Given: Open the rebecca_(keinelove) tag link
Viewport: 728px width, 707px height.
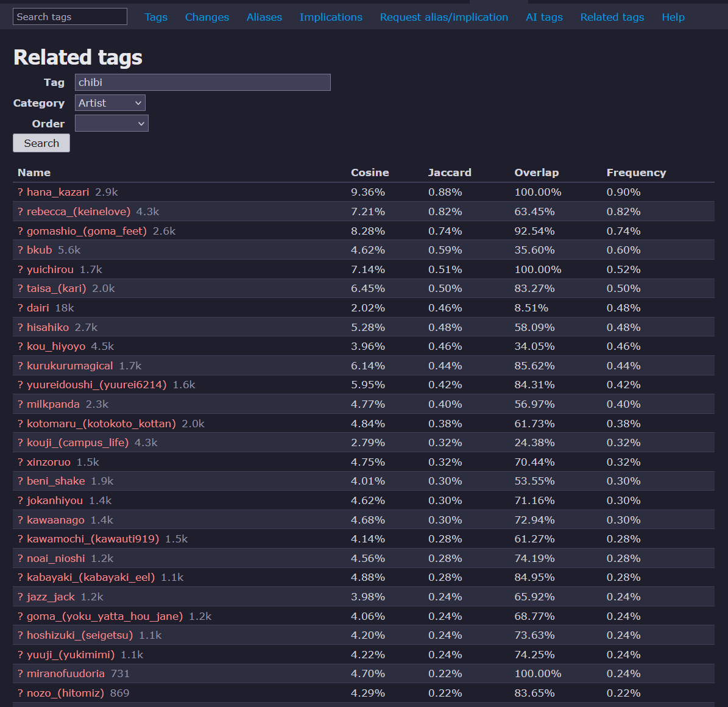Looking at the screenshot, I should point(79,212).
